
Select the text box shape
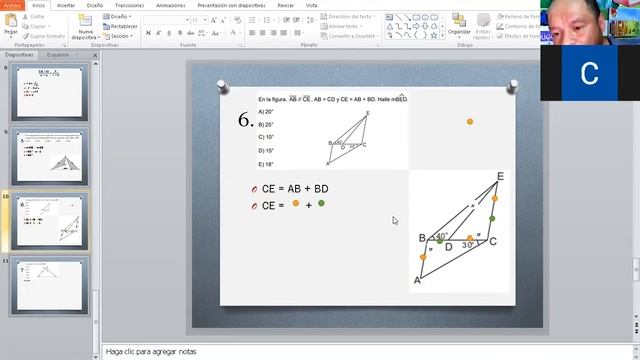click(389, 18)
